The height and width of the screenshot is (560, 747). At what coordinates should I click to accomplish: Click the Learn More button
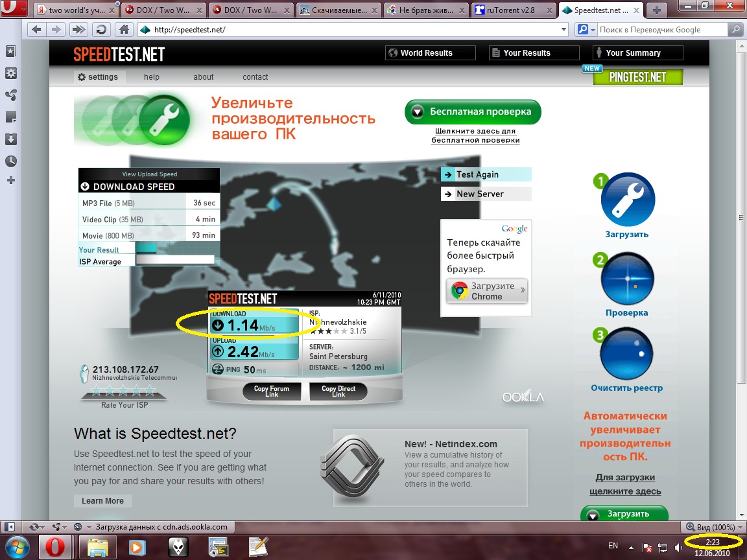[103, 500]
